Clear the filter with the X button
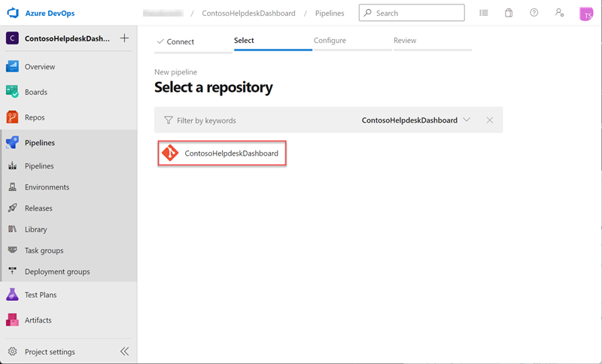 490,120
